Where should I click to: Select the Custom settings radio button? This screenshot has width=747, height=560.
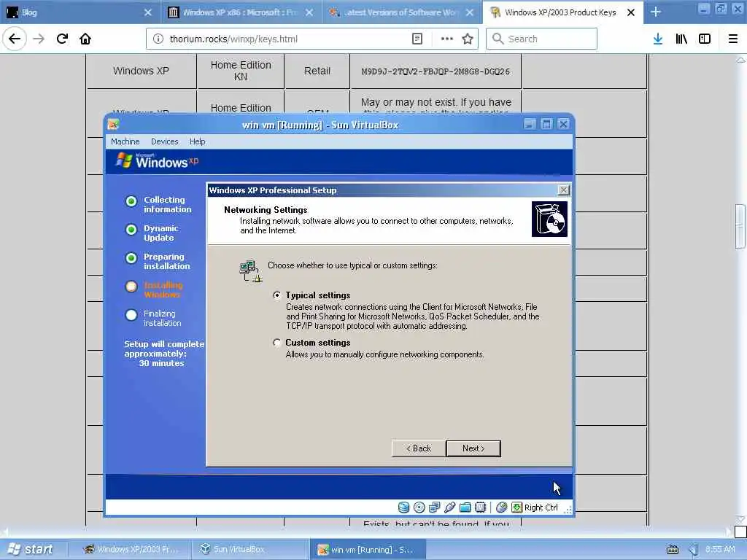[x=276, y=343]
